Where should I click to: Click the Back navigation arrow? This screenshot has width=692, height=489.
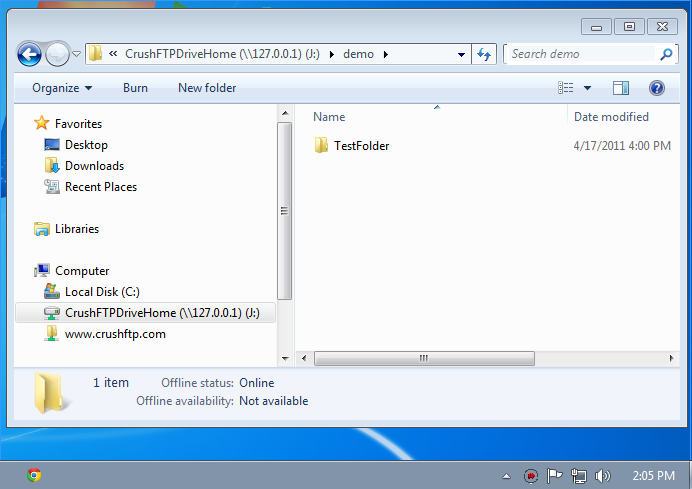[x=30, y=54]
